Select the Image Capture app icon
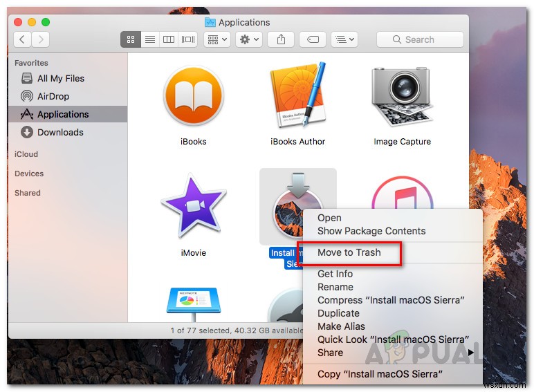 (x=402, y=96)
